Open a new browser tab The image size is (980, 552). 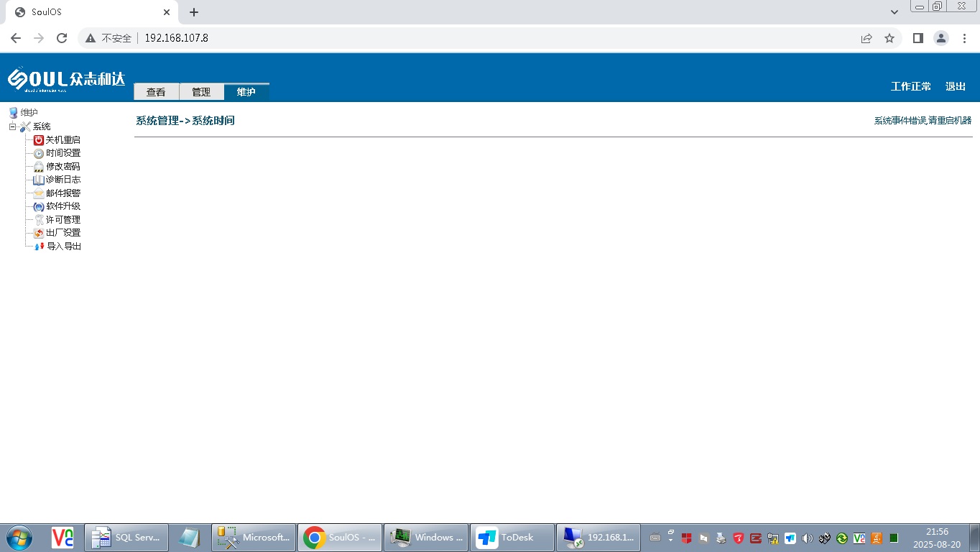click(194, 12)
